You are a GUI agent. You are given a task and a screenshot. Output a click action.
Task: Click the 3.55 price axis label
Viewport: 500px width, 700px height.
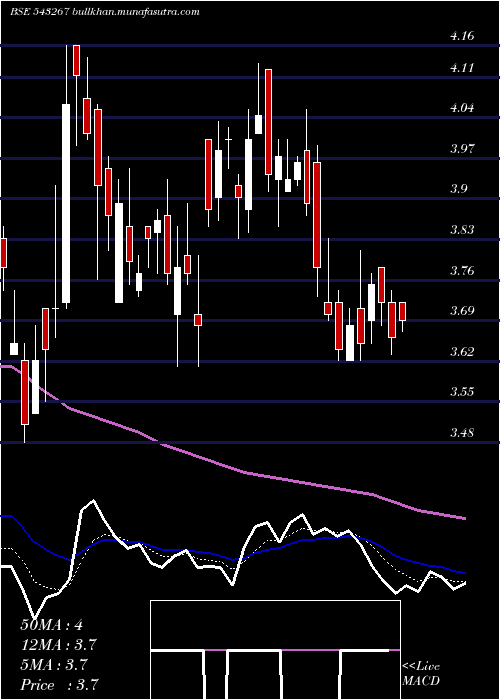point(462,392)
